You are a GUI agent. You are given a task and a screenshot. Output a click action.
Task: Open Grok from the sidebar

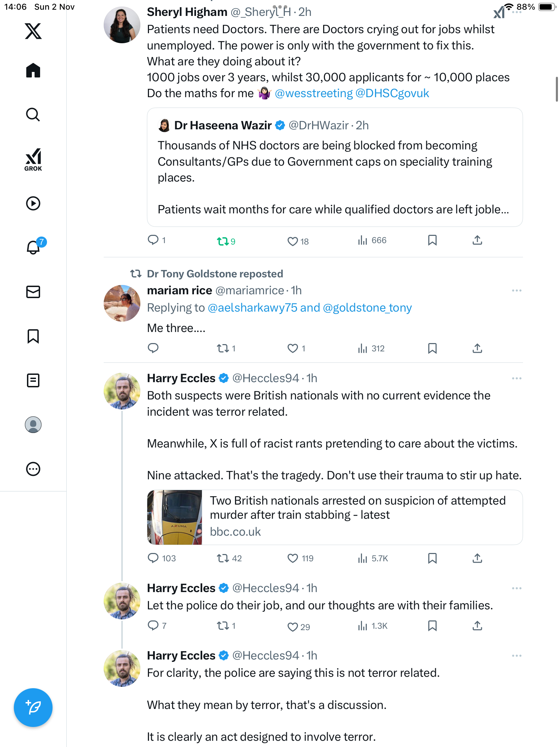[x=33, y=159]
